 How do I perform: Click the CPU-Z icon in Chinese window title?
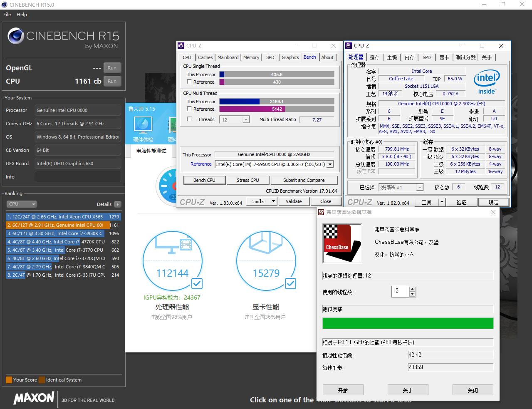349,46
